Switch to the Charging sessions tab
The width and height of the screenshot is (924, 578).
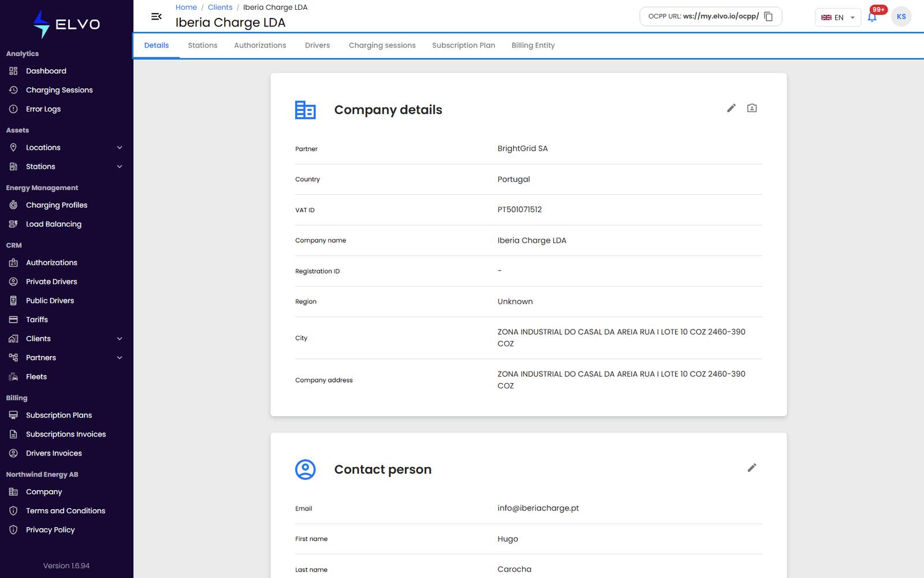382,46
